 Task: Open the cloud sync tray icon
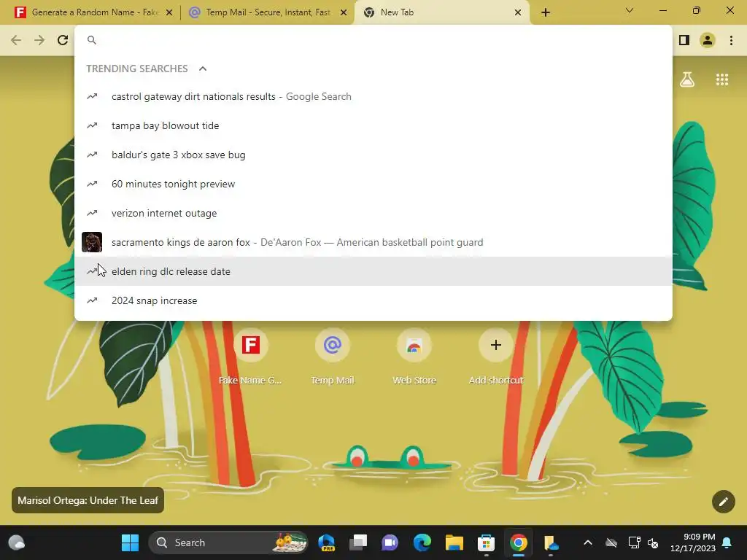point(611,542)
